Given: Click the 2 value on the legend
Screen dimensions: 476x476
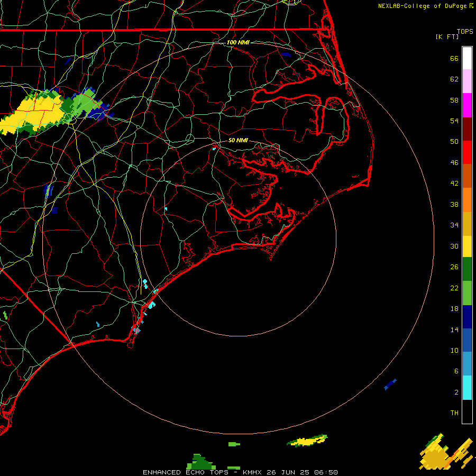Looking at the screenshot, I should [x=456, y=392].
